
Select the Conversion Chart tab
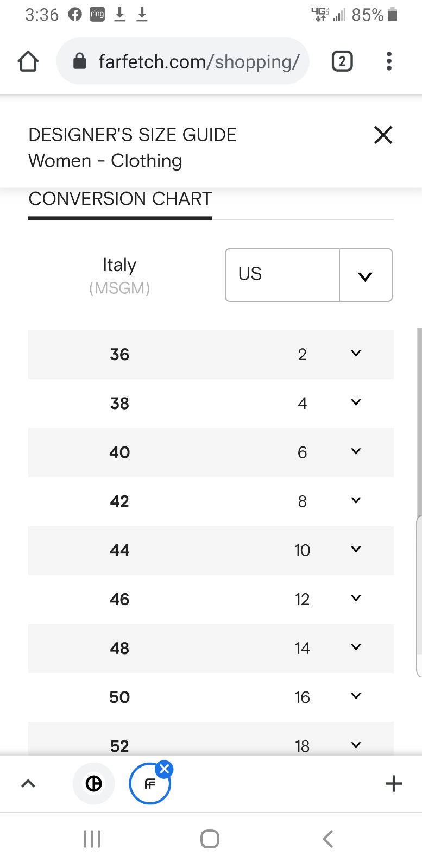pyautogui.click(x=120, y=199)
